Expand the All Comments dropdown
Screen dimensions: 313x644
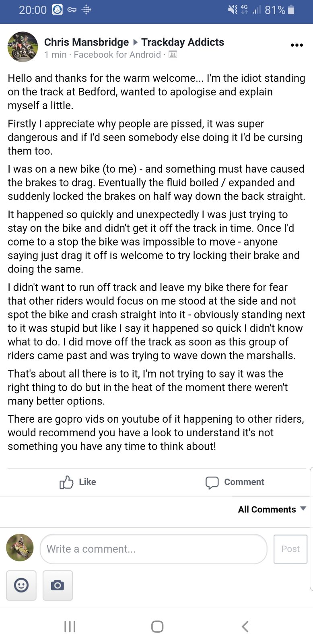272,509
